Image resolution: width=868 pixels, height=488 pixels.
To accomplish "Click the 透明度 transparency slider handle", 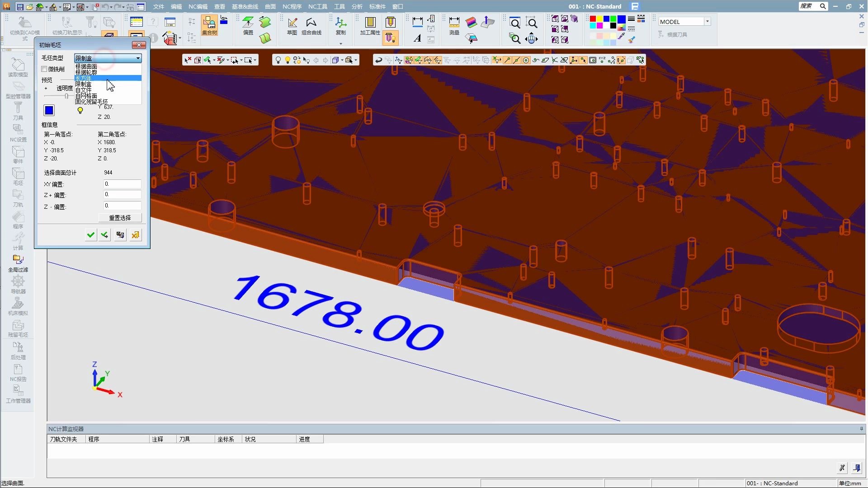I will (66, 96).
